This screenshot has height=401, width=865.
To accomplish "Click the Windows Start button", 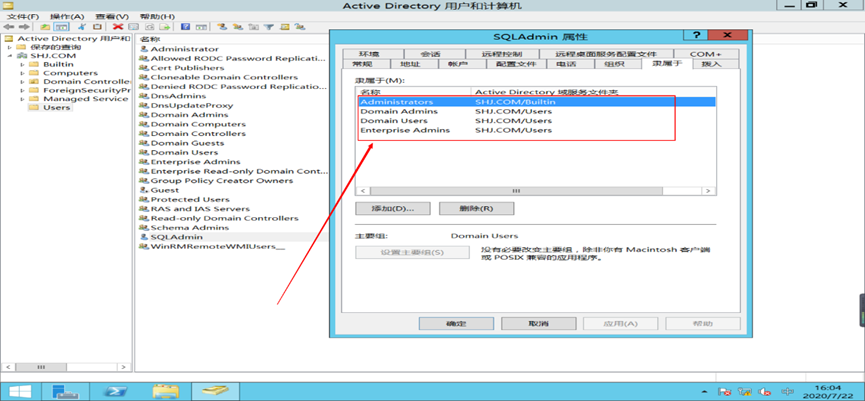I will [19, 391].
